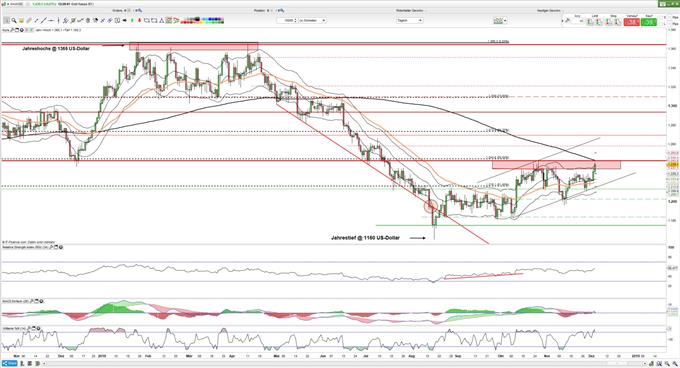Click the red Verkauf sell button
Screen dimensions: 680x368
point(631,22)
